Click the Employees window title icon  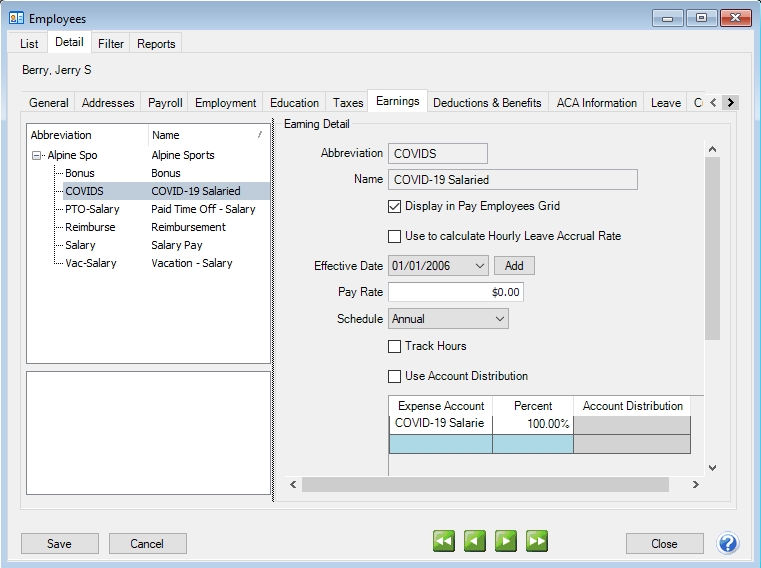[x=16, y=18]
